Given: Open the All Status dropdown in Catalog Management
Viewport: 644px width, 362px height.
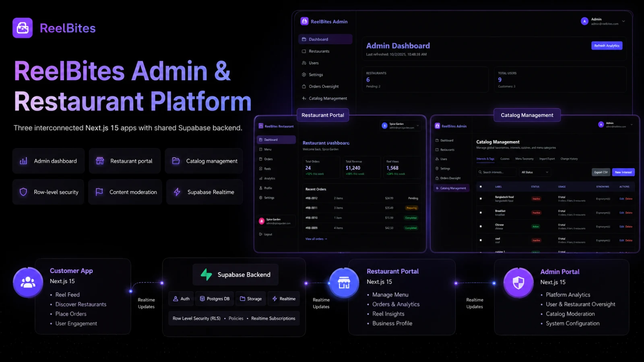Looking at the screenshot, I should tap(535, 172).
